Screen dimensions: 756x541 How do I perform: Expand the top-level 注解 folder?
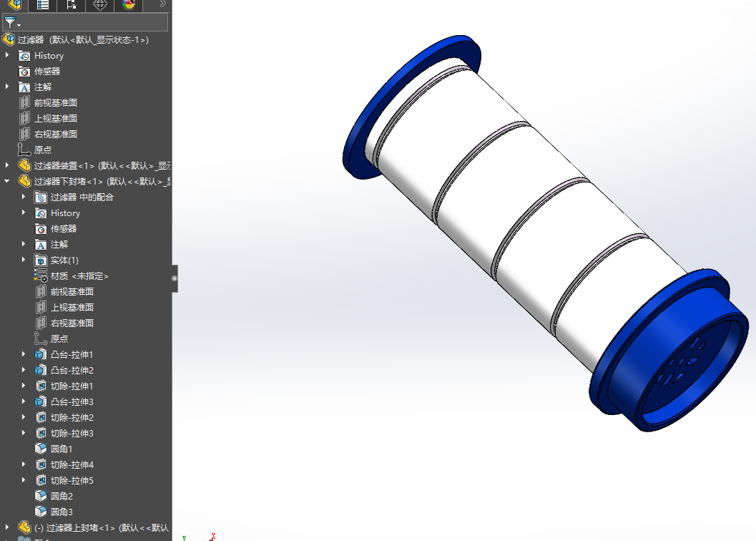pyautogui.click(x=8, y=87)
